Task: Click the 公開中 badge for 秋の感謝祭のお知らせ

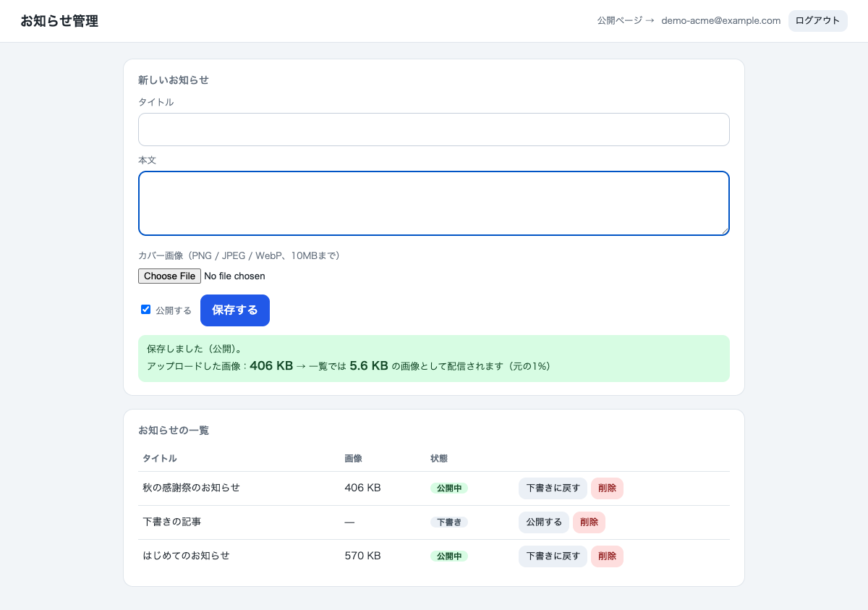Action: [x=449, y=488]
